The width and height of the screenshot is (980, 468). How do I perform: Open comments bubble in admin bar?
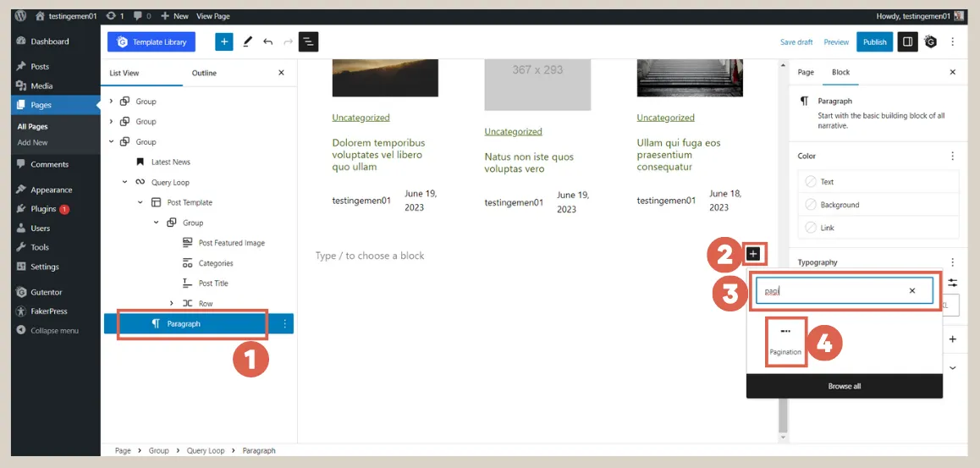[142, 16]
